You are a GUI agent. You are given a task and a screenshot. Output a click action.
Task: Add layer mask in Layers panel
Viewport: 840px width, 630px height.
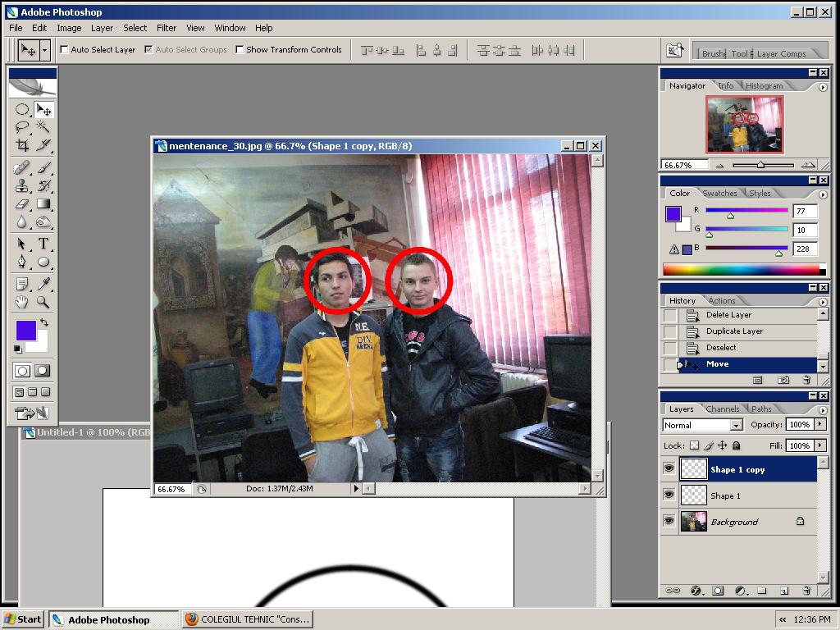click(718, 591)
